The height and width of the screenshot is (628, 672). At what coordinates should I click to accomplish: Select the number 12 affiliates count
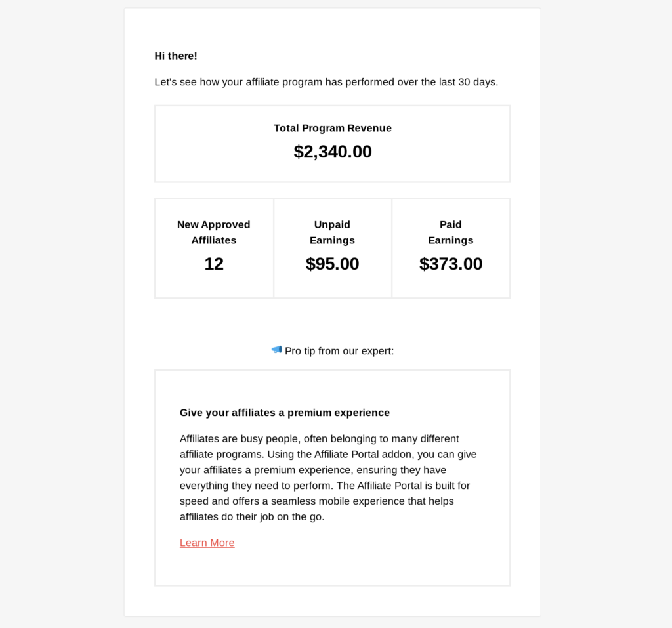[214, 264]
